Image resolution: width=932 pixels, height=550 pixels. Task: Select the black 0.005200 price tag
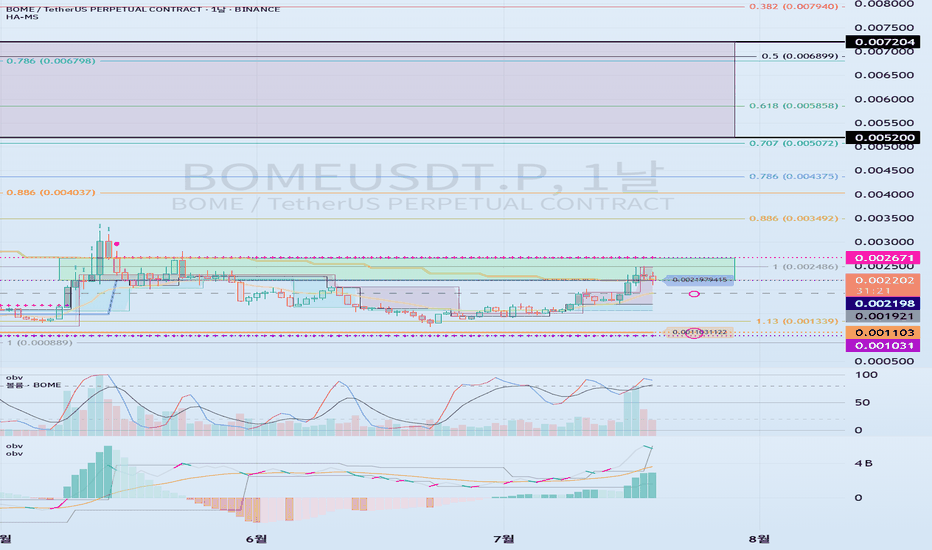tap(883, 137)
